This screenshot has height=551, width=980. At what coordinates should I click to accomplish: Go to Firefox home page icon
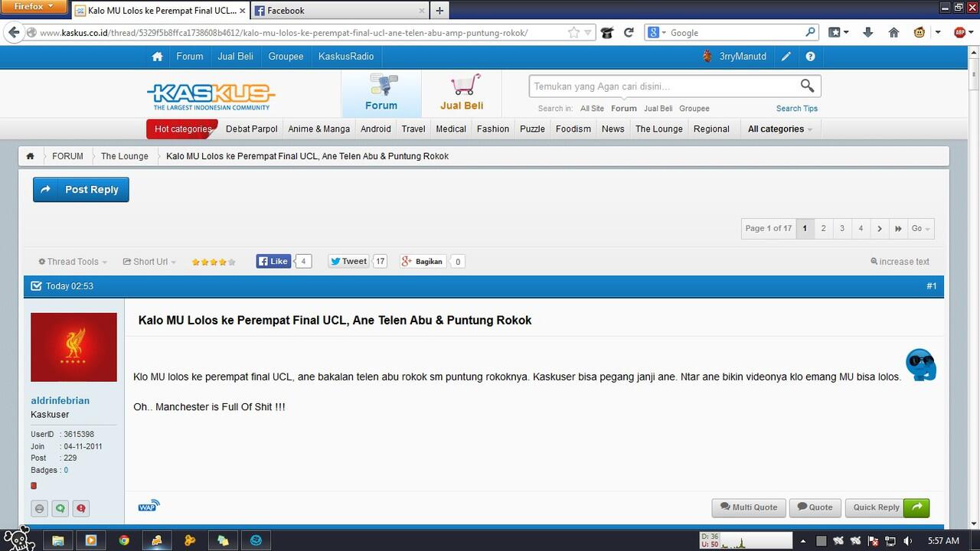tap(893, 32)
